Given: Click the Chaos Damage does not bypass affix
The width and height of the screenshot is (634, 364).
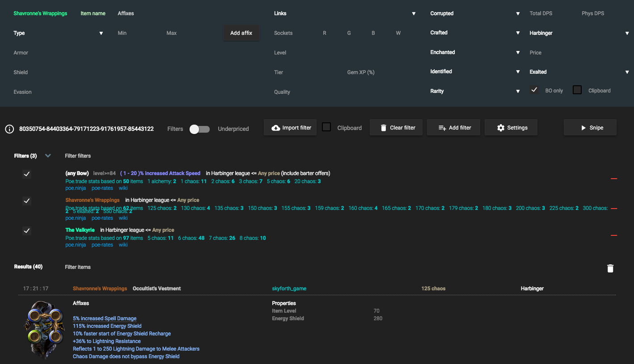Looking at the screenshot, I should (126, 356).
